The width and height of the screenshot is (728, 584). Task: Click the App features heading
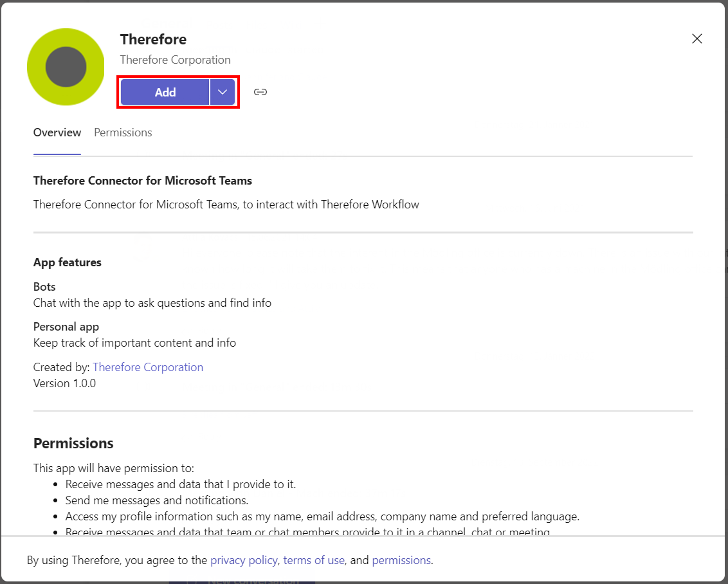68,262
